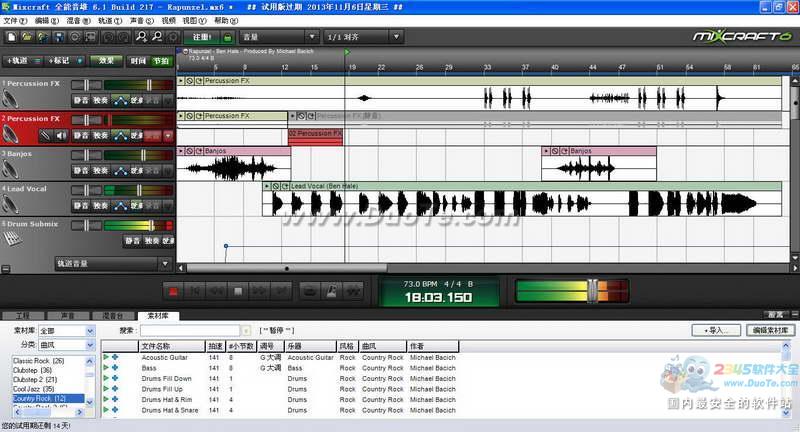Open the 轨道 menu
800x432 pixels.
click(x=110, y=21)
